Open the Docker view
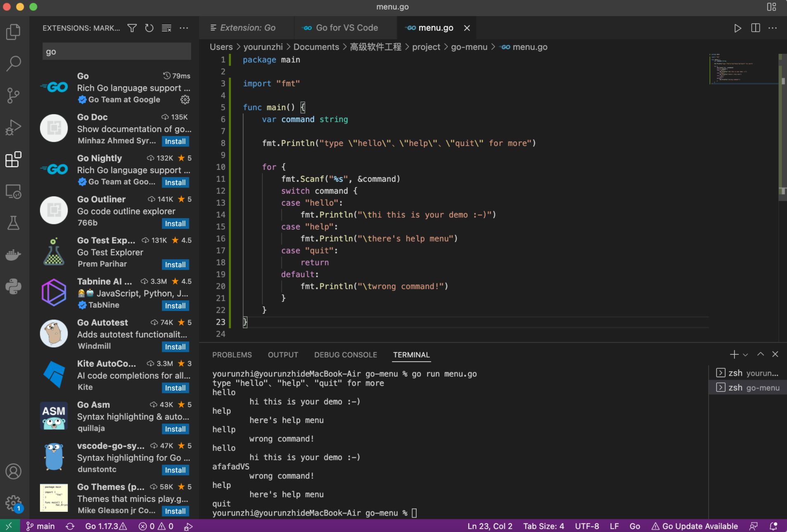787x532 pixels. (x=14, y=255)
